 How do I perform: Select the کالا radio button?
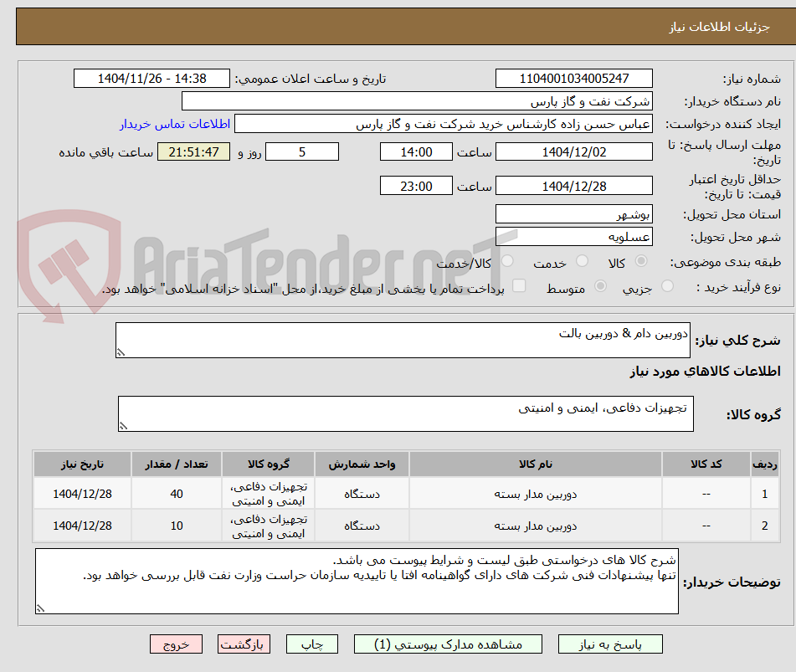click(641, 261)
